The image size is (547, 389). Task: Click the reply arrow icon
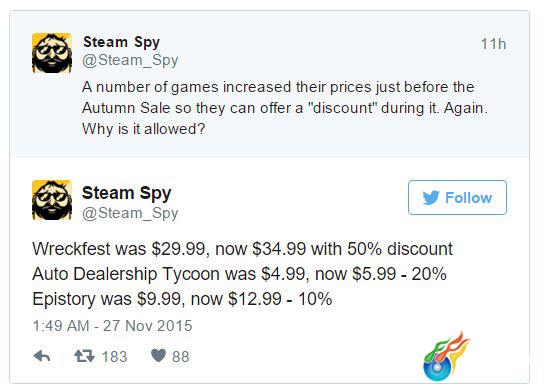42,356
